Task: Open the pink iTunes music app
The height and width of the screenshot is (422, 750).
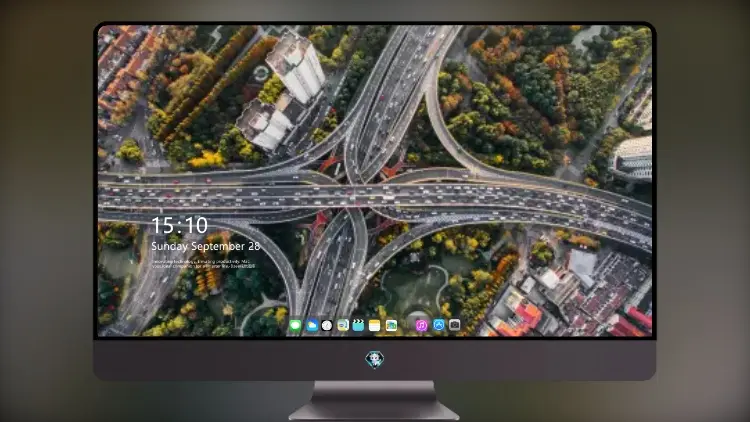Action: [x=421, y=325]
